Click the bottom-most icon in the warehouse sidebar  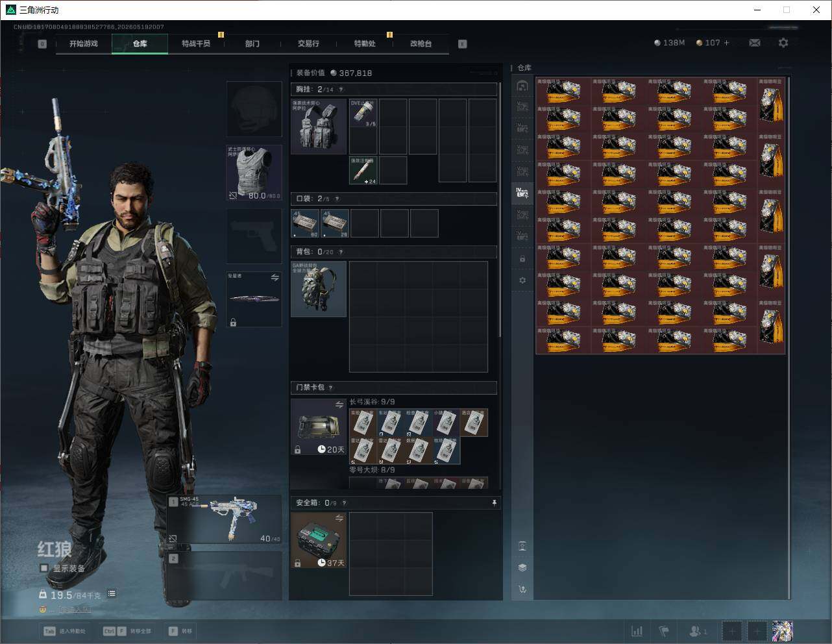coord(522,589)
